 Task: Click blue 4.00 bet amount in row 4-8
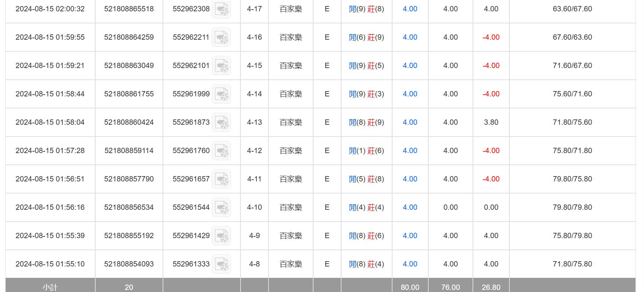click(410, 264)
